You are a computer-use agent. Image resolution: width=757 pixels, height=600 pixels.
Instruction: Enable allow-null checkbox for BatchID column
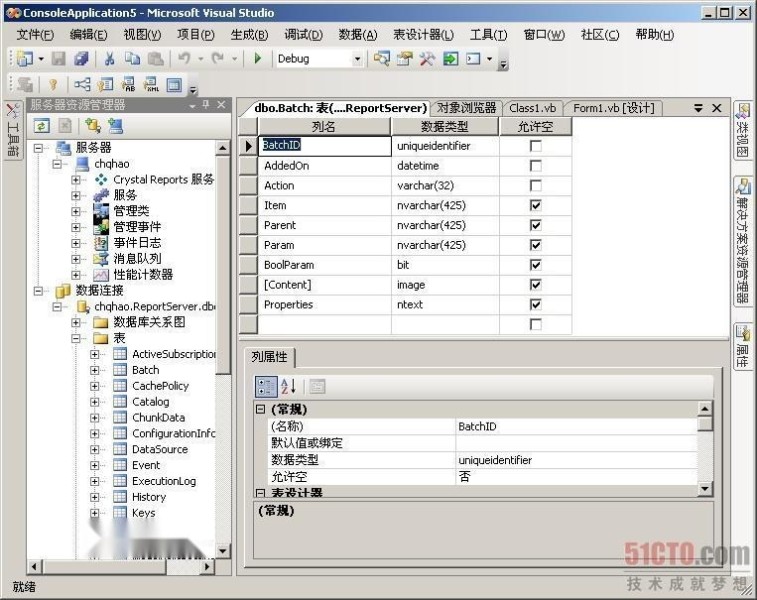coord(535,146)
